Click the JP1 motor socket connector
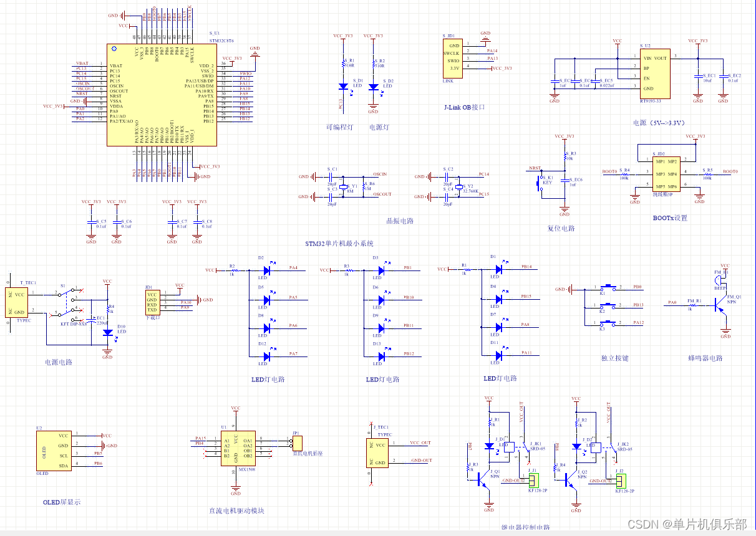The image size is (756, 536). [297, 443]
